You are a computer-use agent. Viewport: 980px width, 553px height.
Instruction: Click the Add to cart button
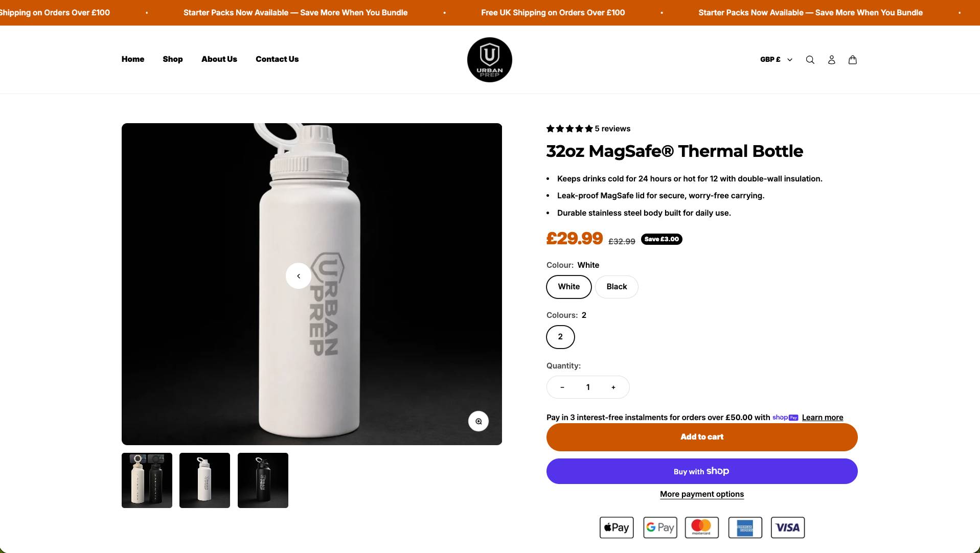(x=701, y=437)
